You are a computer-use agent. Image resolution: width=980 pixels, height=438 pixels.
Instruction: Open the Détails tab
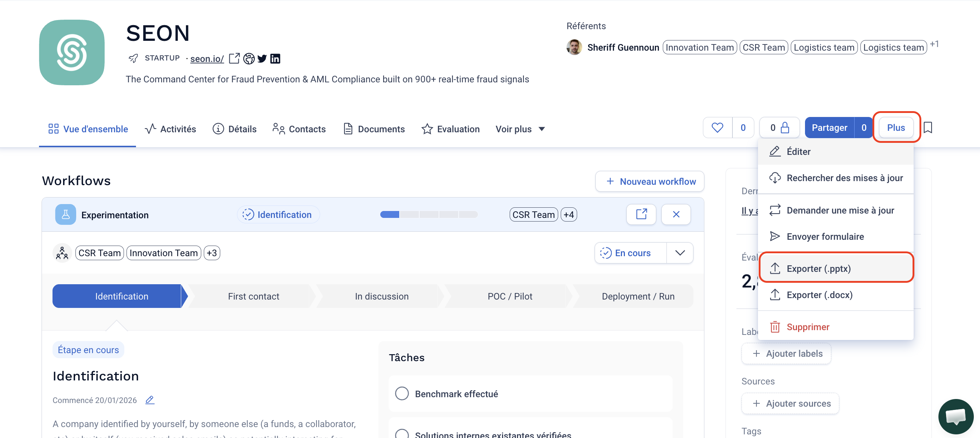[x=234, y=129]
